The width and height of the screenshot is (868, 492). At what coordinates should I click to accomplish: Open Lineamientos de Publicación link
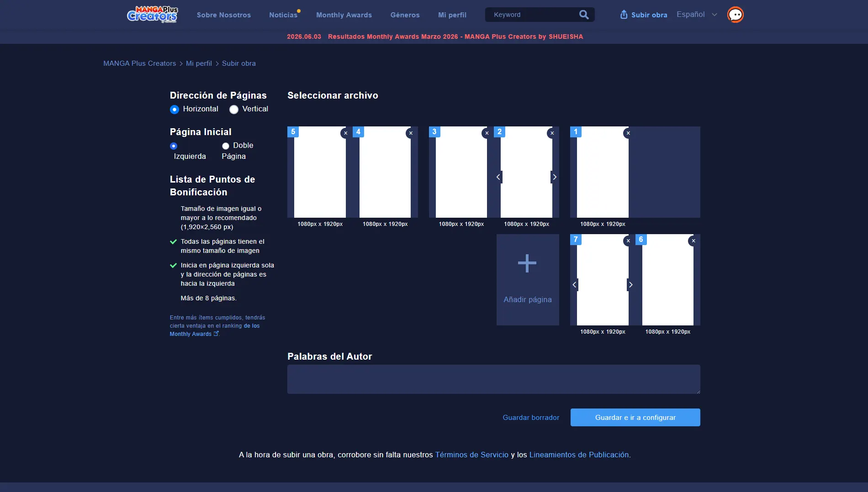[x=579, y=455]
